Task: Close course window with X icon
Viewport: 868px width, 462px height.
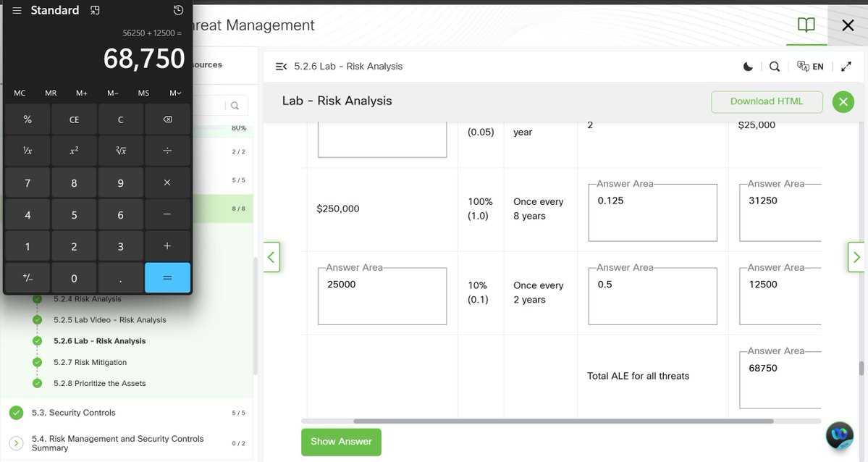Action: click(x=848, y=25)
